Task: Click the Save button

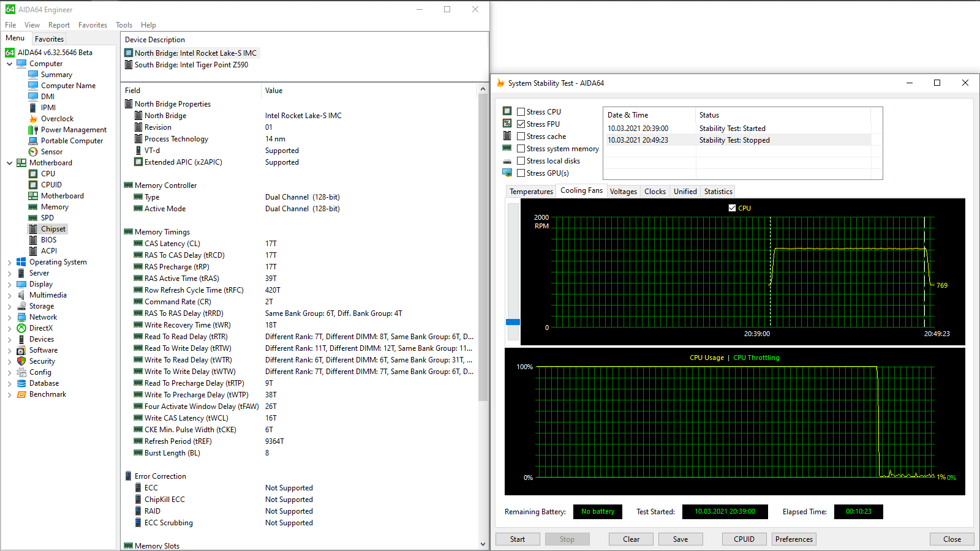Action: tap(680, 539)
